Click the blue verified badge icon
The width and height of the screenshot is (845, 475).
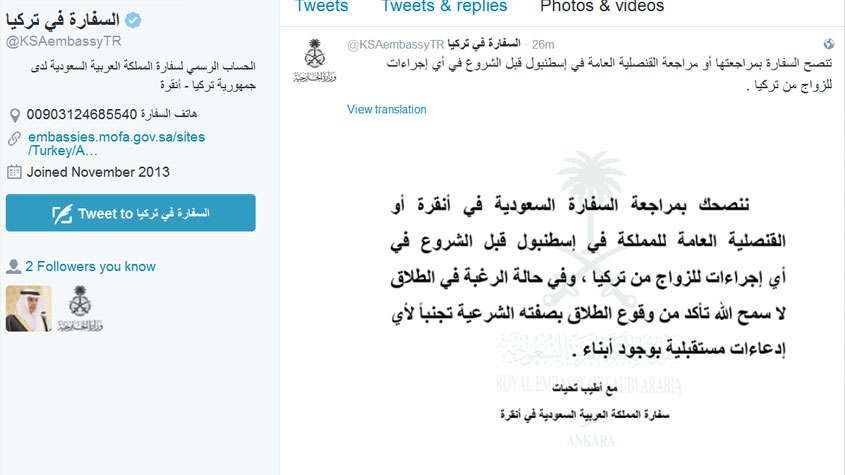tap(133, 20)
